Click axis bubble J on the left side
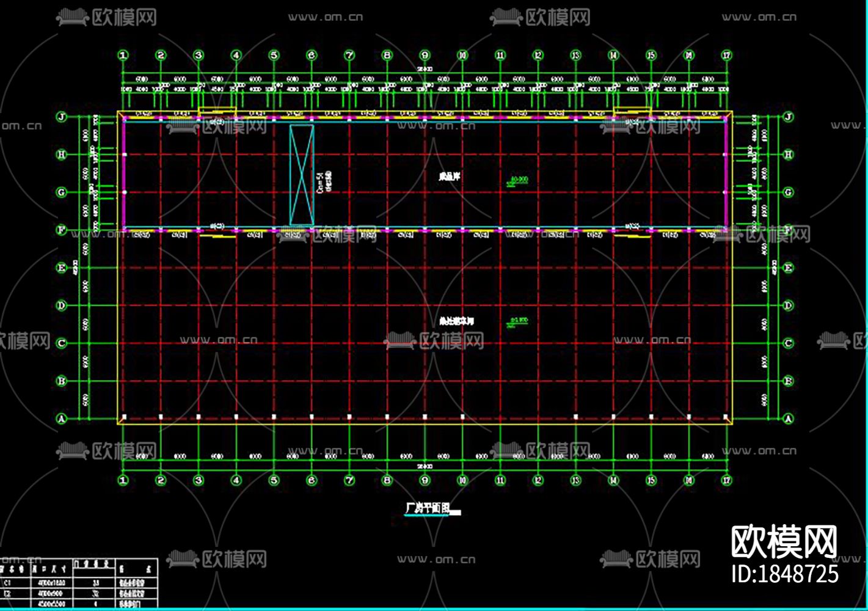 click(x=61, y=117)
